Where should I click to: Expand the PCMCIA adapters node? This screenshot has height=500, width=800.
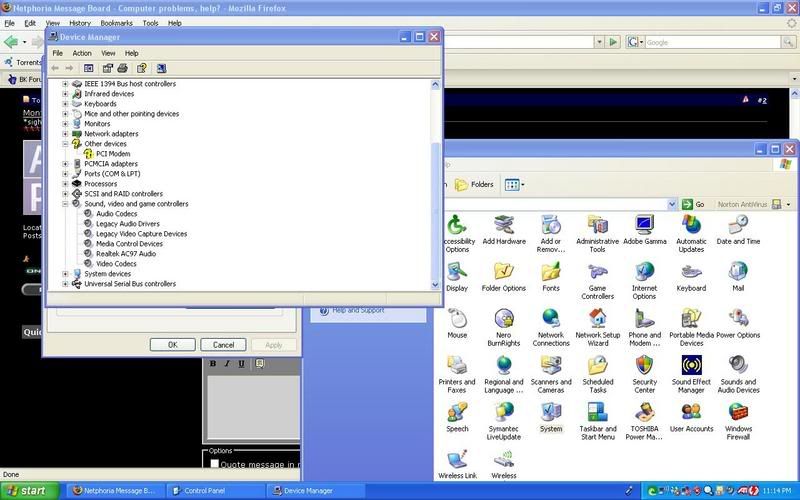[65, 164]
